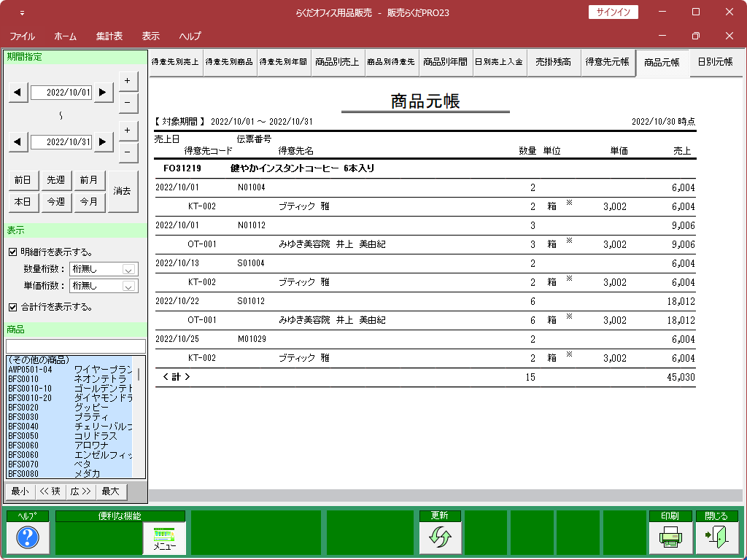The height and width of the screenshot is (560, 747).
Task: Click the 先週 button
Action: (x=56, y=180)
